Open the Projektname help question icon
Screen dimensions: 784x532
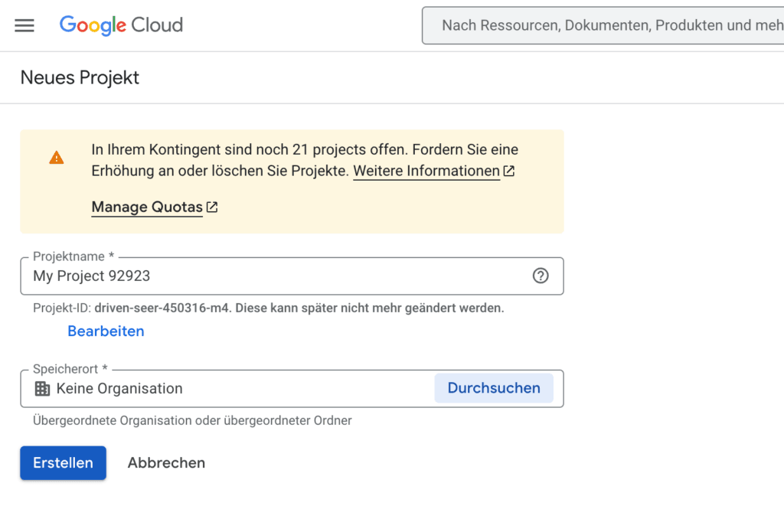click(x=541, y=276)
